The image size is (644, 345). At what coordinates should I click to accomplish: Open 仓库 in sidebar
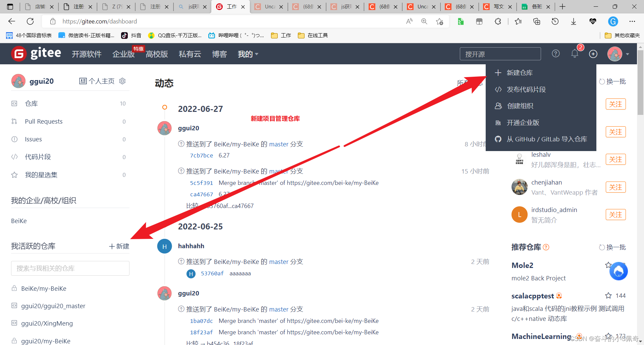coord(70,103)
